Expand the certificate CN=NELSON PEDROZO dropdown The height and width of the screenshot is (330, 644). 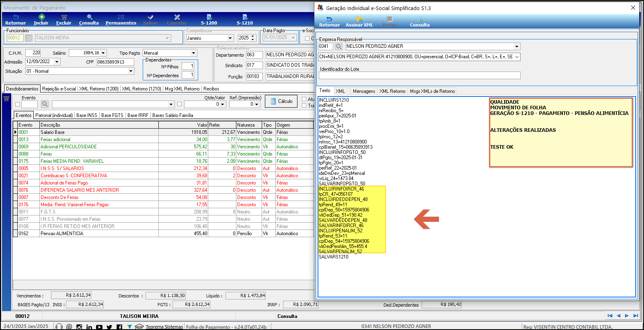517,57
